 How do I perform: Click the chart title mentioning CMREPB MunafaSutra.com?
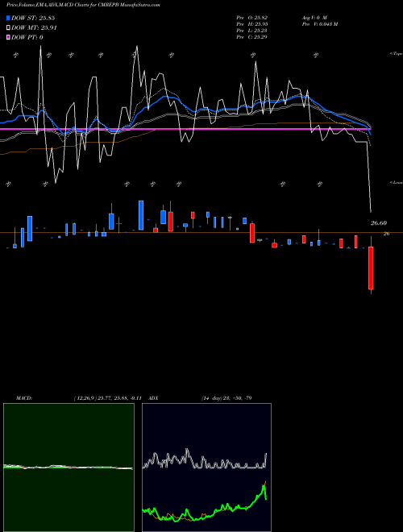point(84,5)
